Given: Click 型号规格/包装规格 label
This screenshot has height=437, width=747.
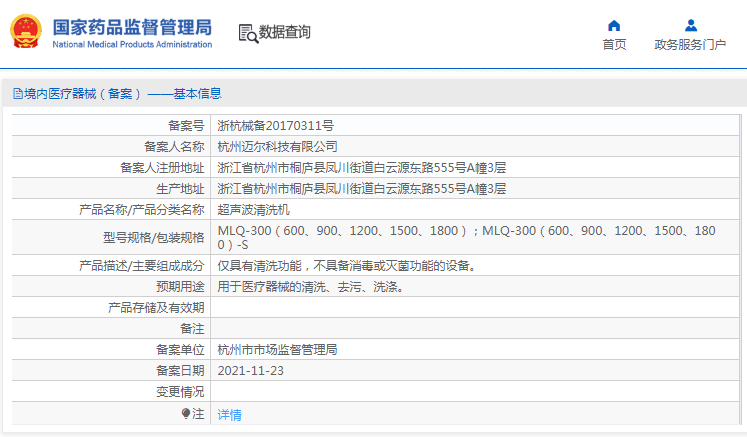Looking at the screenshot, I should click(x=153, y=237).
